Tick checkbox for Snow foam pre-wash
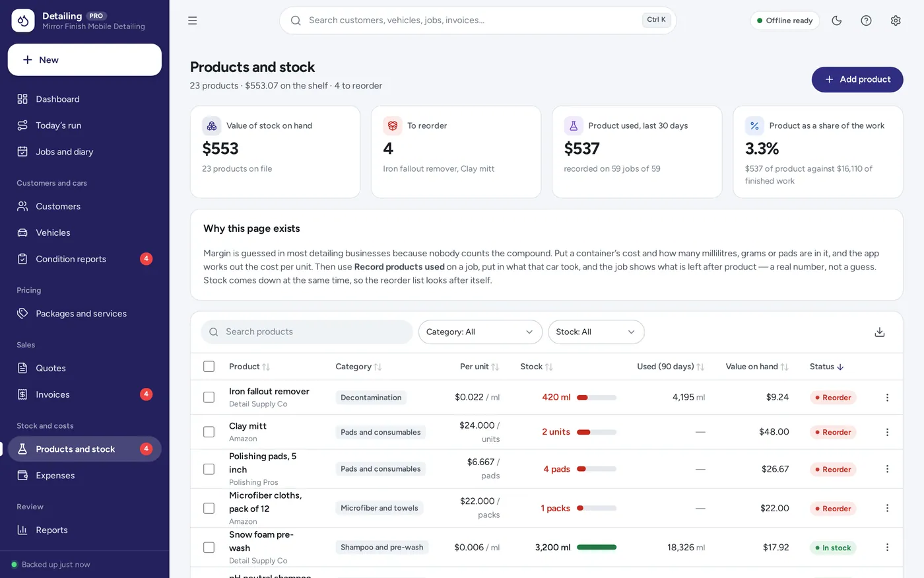This screenshot has height=578, width=924. pos(209,548)
